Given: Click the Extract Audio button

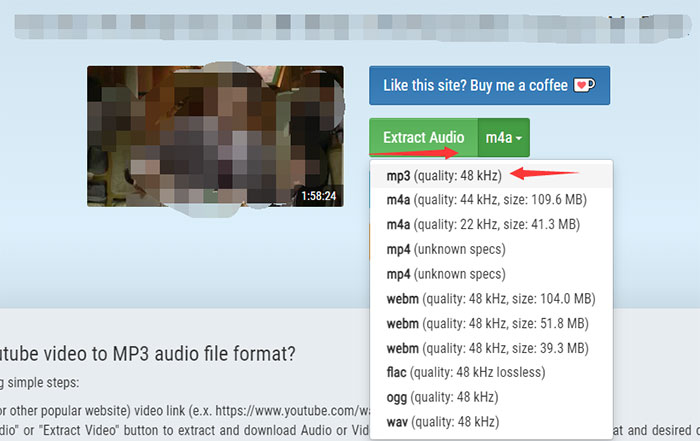Looking at the screenshot, I should (423, 137).
